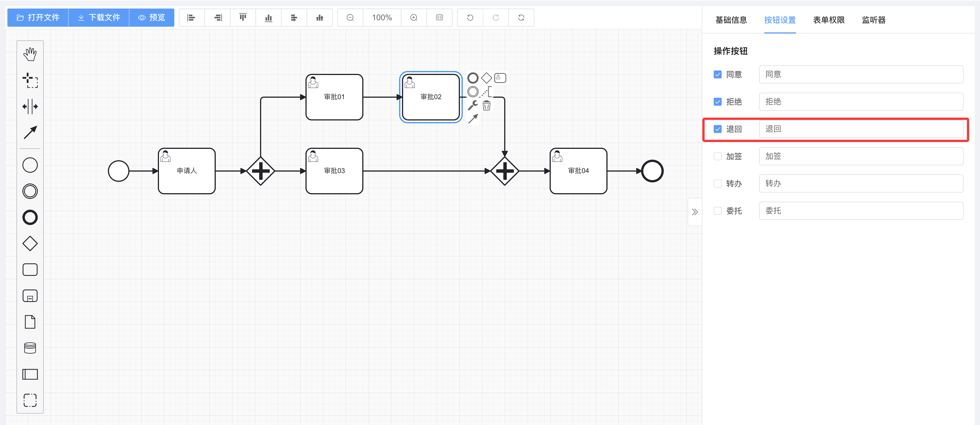Enable the 委托 checkbox
Viewport: 980px width, 425px height.
pos(717,211)
